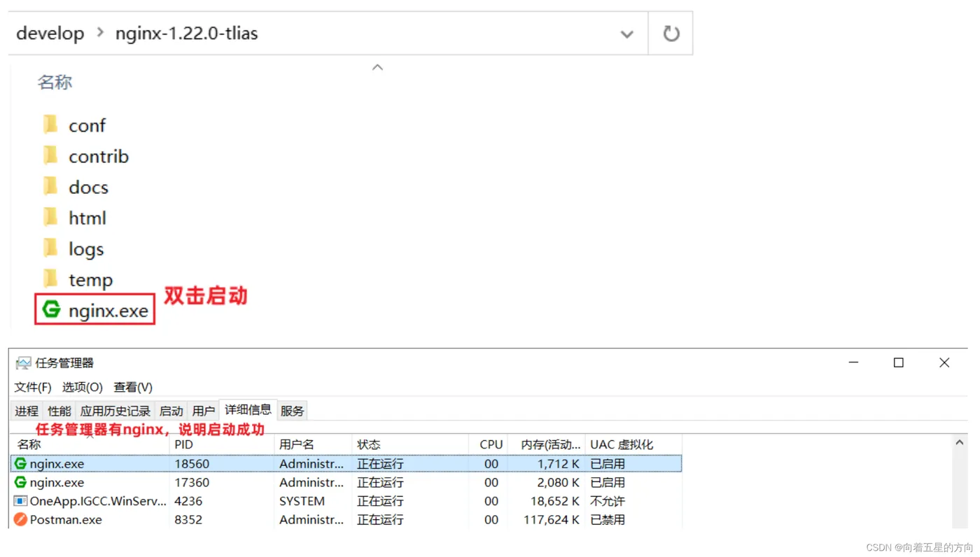This screenshot has width=980, height=557.
Task: Click the refresh icon beside the address bar
Action: pyautogui.click(x=671, y=33)
